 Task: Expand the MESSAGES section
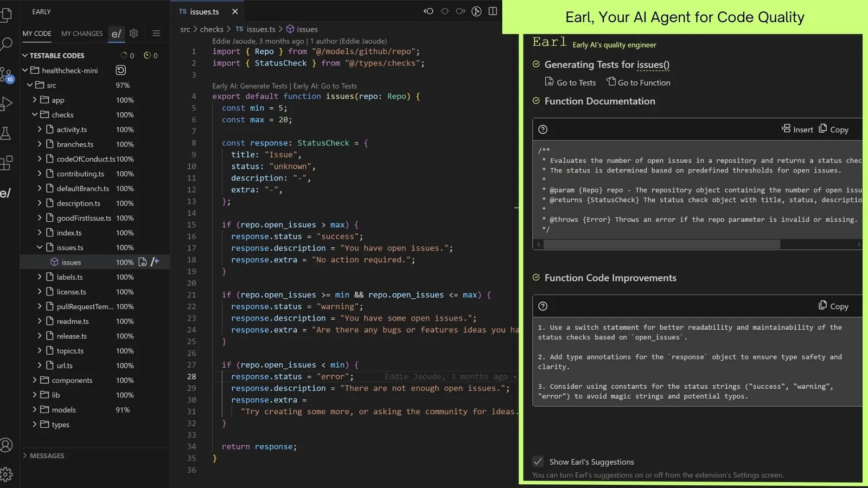(x=24, y=455)
